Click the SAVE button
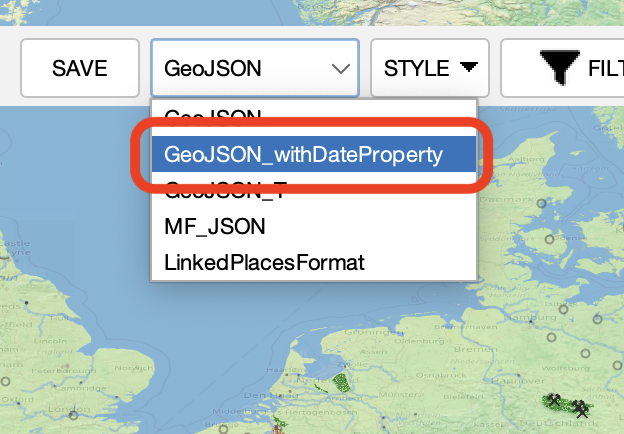The image size is (624, 434). 80,68
